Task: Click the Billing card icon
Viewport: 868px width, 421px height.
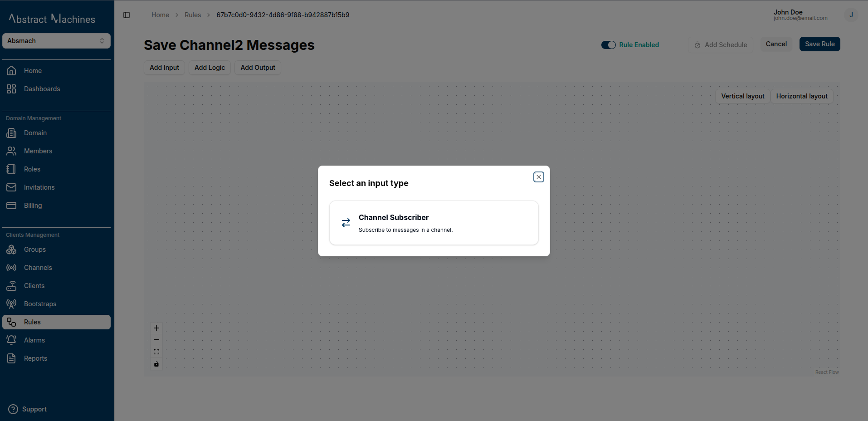Action: coord(11,206)
